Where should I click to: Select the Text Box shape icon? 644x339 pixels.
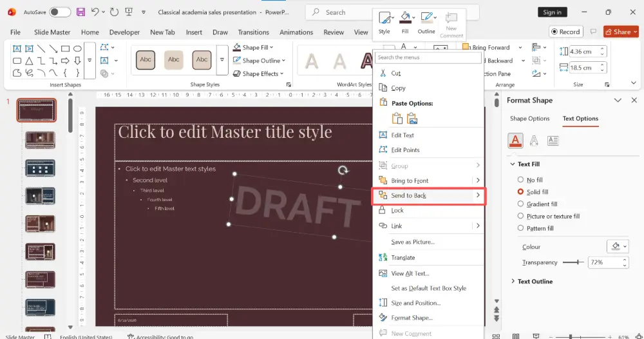tap(17, 48)
